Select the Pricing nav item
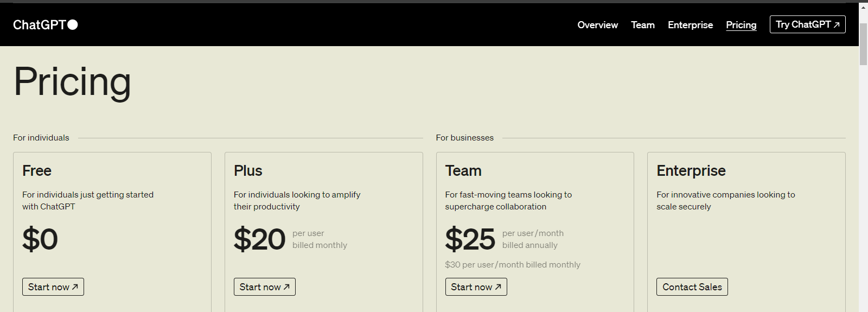 [741, 25]
